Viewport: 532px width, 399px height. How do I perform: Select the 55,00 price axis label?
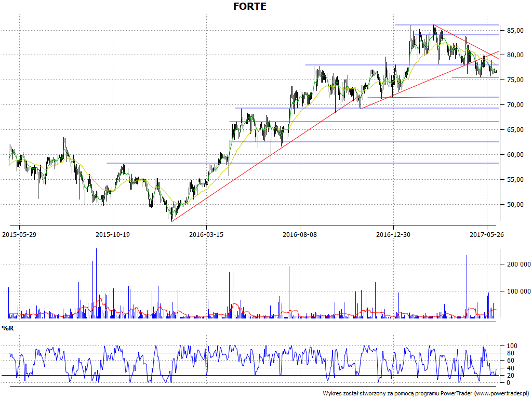(x=515, y=180)
